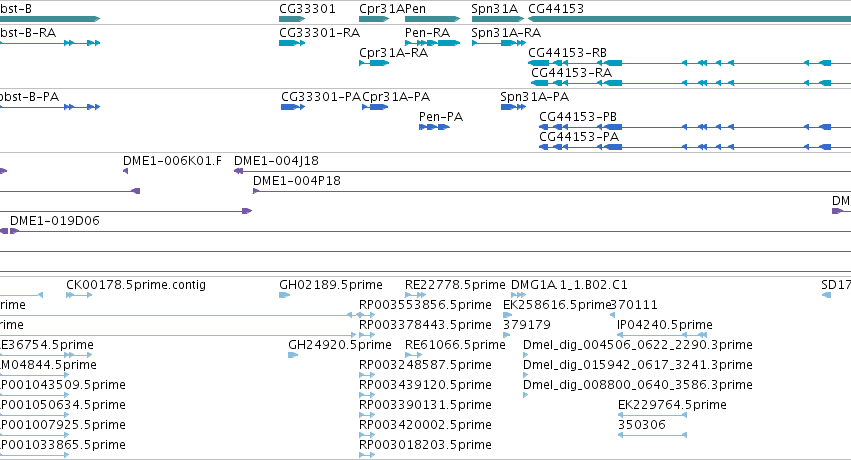Image resolution: width=851 pixels, height=460 pixels.
Task: Click the GH02189.5prime EST arrow glyph
Action: click(x=284, y=295)
